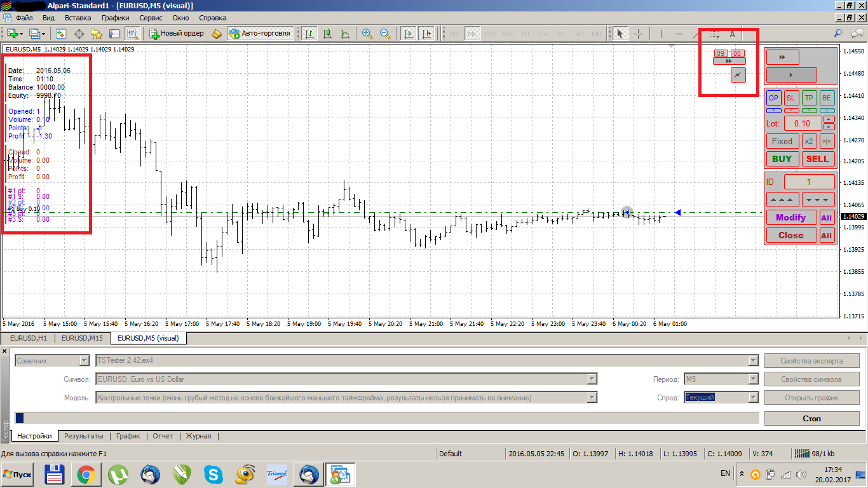
Task: Click the Новый ордер button
Action: [177, 33]
